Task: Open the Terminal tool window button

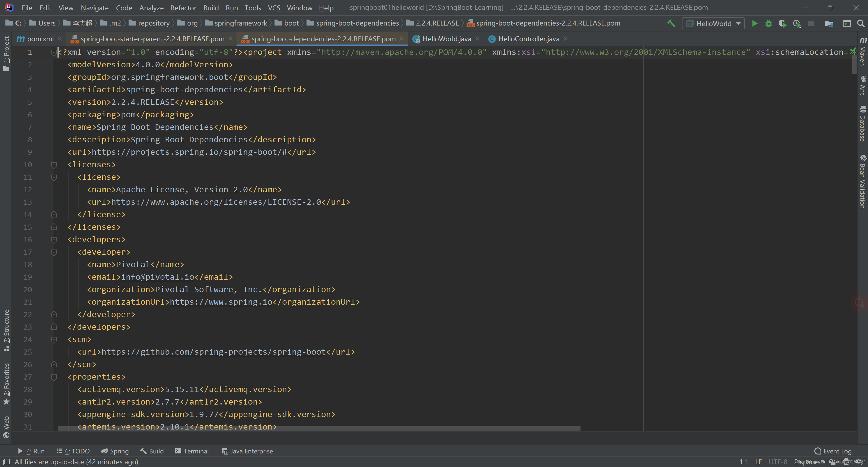Action: click(192, 451)
